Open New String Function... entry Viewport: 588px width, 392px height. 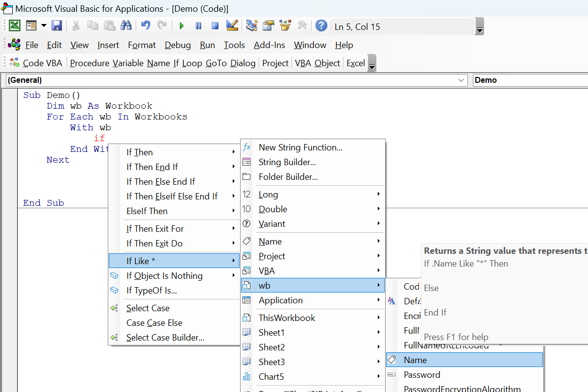click(x=313, y=147)
